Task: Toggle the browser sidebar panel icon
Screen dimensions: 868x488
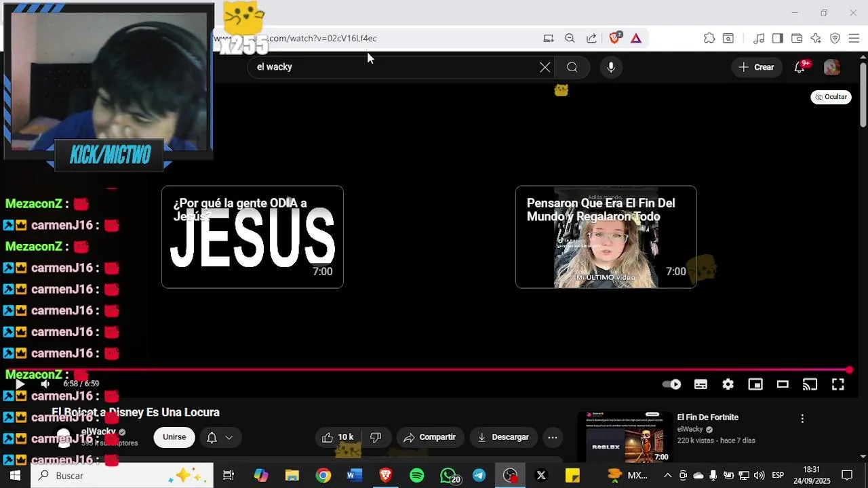Action: tap(778, 38)
